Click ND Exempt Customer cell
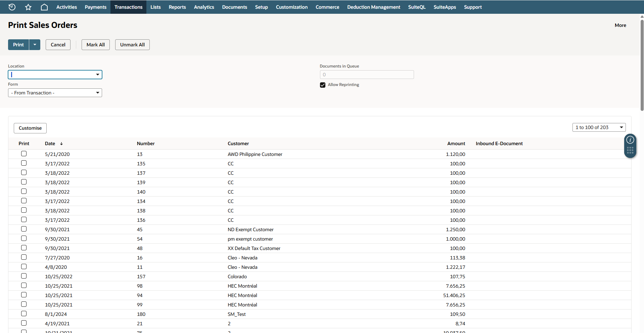Screen dimensions: 644x333 [x=251, y=230]
